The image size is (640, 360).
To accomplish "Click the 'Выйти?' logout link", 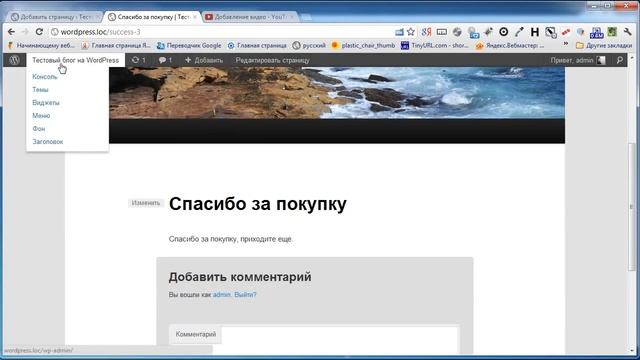I will tap(245, 294).
